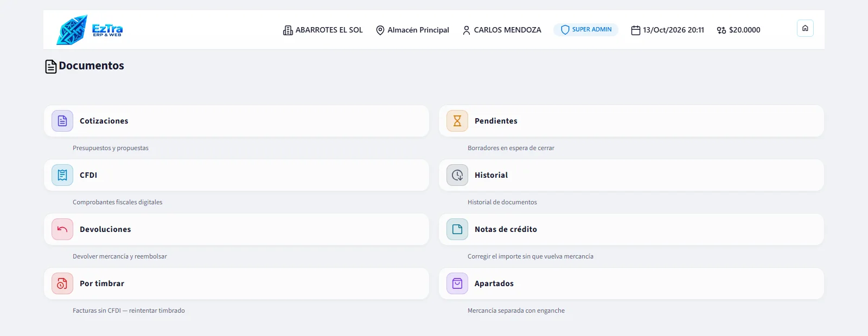Click 'Facturas sin CFDI — reintentar timbrado' text
Viewport: 868px width, 336px height.
(129, 311)
